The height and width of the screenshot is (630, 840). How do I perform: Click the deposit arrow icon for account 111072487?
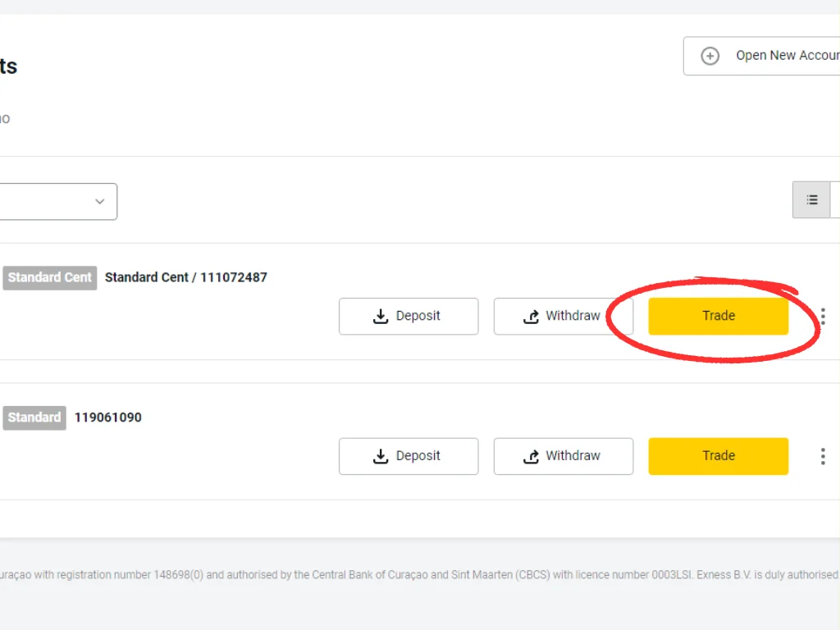click(x=381, y=317)
